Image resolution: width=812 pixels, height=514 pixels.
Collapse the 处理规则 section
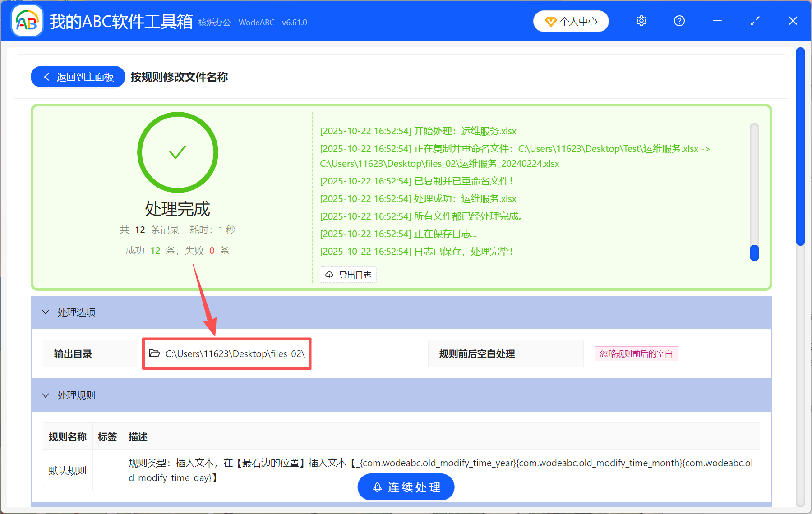[x=45, y=395]
